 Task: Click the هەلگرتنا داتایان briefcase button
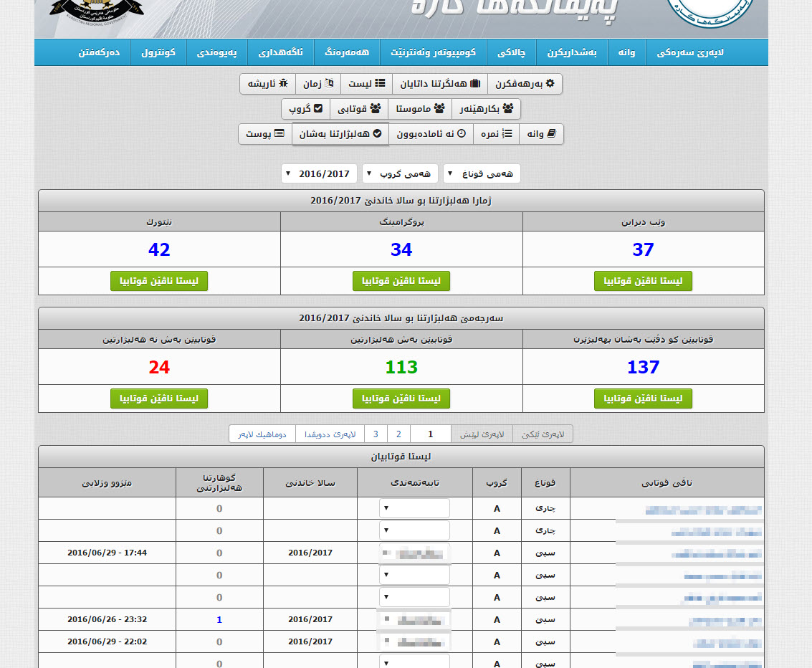coord(439,84)
